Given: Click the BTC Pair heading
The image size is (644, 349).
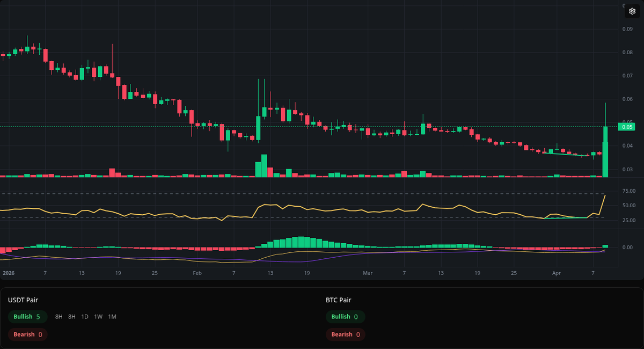Looking at the screenshot, I should (x=338, y=300).
